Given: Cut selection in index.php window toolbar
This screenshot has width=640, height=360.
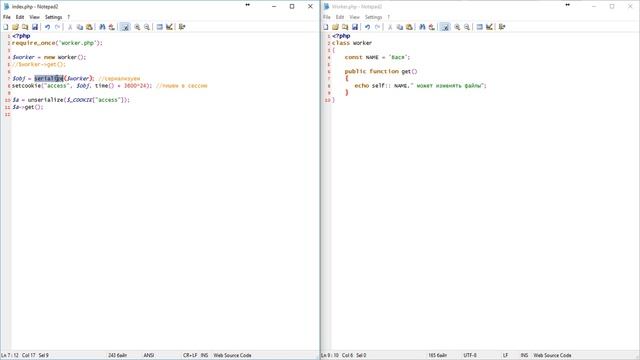Looking at the screenshot, I should point(70,27).
